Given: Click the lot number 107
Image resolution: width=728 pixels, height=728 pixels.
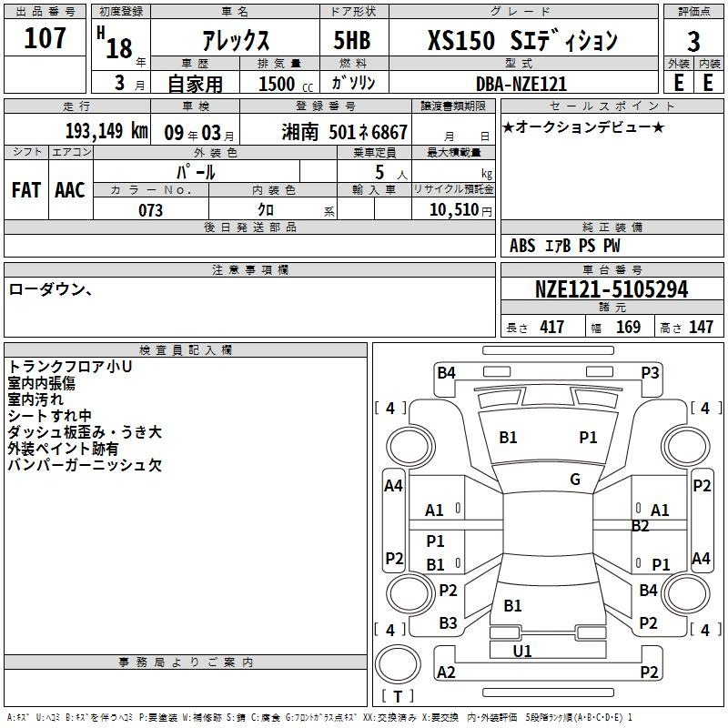Looking at the screenshot, I should (45, 39).
